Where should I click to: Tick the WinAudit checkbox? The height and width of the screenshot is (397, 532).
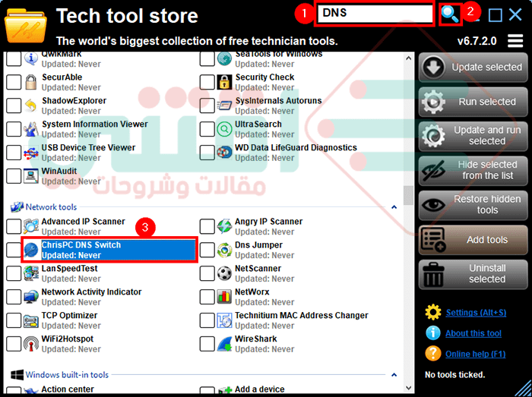[14, 176]
